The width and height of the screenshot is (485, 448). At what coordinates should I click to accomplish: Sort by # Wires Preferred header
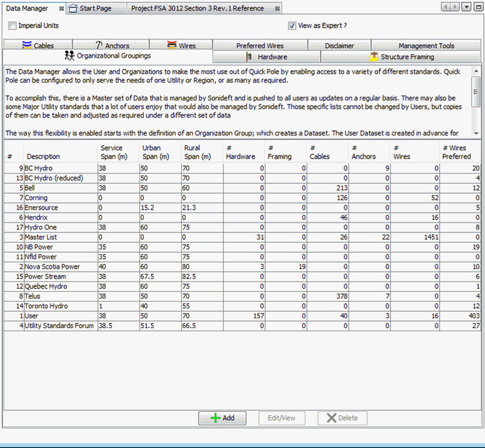click(460, 152)
